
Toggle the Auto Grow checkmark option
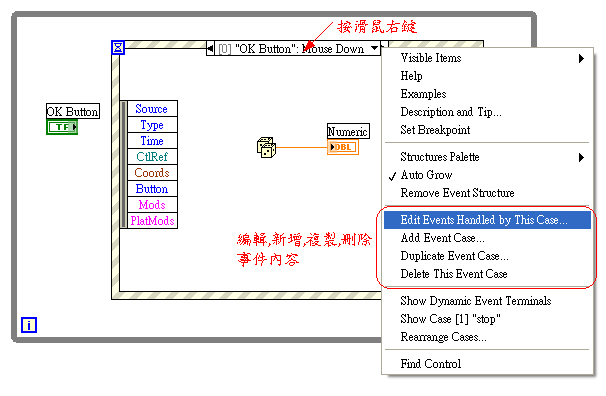(x=426, y=175)
